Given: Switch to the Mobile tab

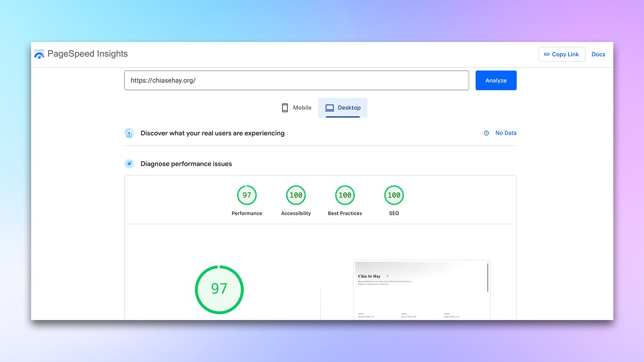Looking at the screenshot, I should click(x=296, y=107).
